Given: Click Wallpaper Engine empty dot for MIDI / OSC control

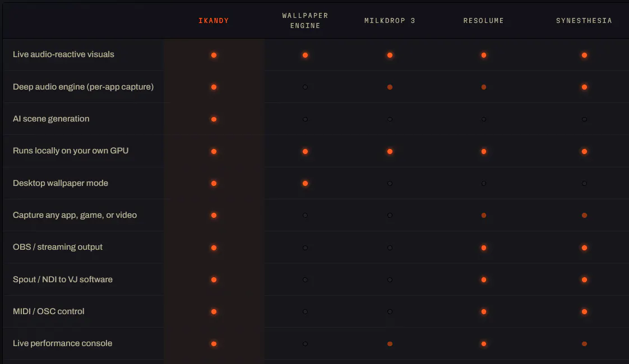Looking at the screenshot, I should tap(306, 311).
